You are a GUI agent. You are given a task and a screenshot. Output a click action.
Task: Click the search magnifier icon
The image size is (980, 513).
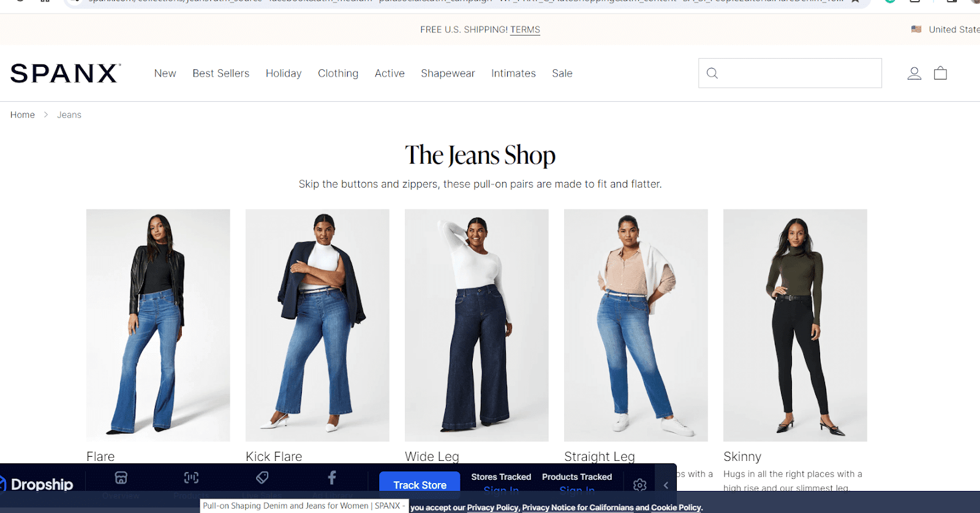pos(712,74)
